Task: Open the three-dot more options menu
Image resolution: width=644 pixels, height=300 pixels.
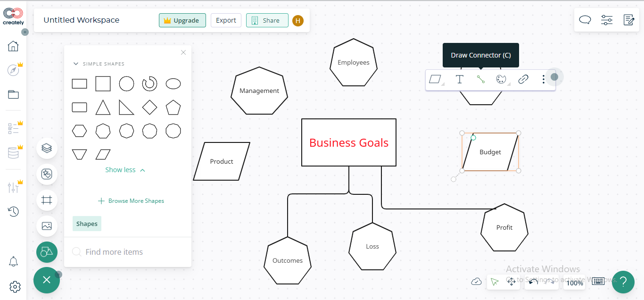Action: point(544,79)
